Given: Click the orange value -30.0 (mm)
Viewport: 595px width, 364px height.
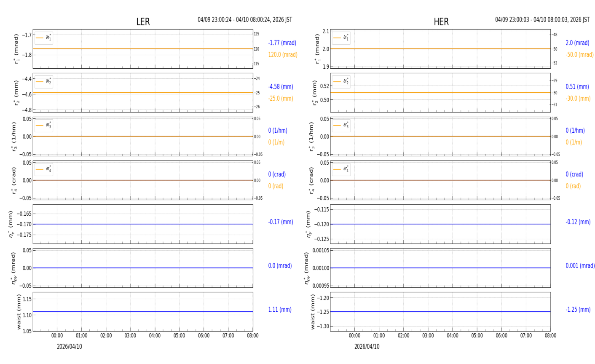Looking at the screenshot, I should point(578,99).
